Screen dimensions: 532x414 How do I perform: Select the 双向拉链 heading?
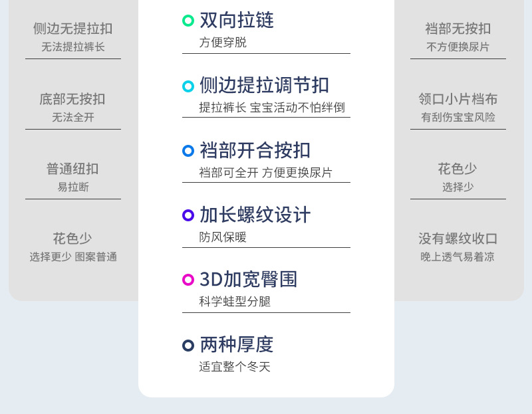(x=236, y=21)
